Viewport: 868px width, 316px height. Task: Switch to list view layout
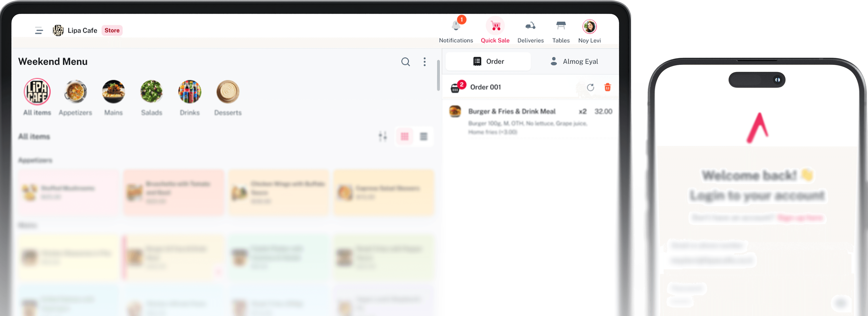(424, 136)
